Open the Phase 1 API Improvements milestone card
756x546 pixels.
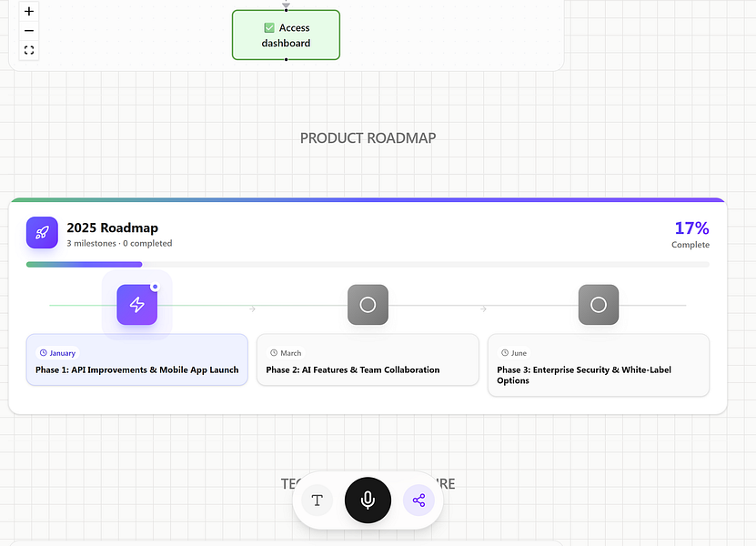(x=136, y=360)
